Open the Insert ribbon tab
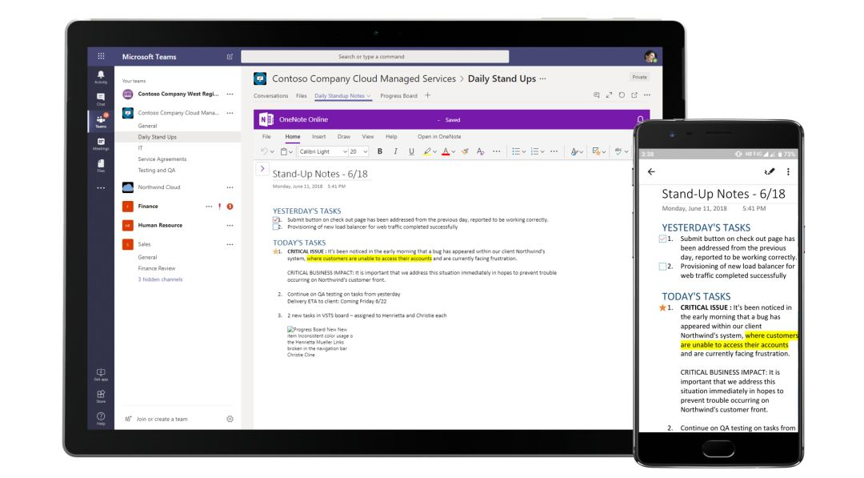 (318, 137)
